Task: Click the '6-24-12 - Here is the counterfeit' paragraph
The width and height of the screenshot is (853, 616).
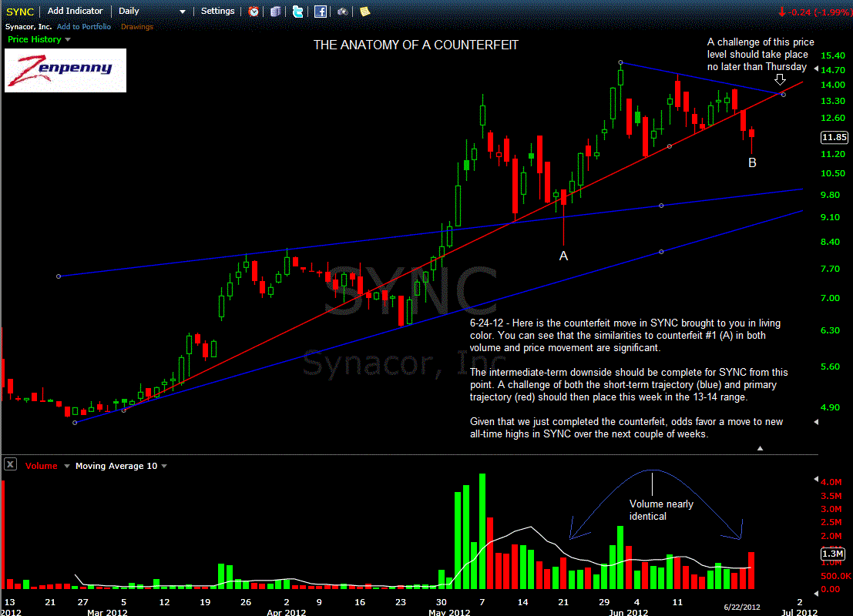Action: pos(626,336)
